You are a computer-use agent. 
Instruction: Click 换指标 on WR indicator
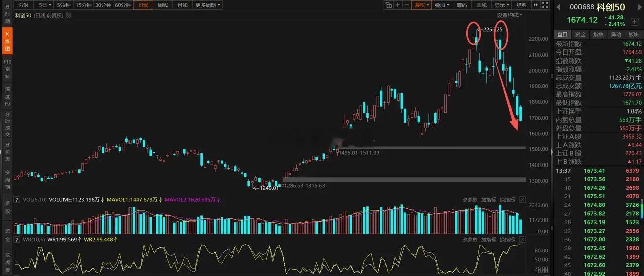click(x=507, y=239)
